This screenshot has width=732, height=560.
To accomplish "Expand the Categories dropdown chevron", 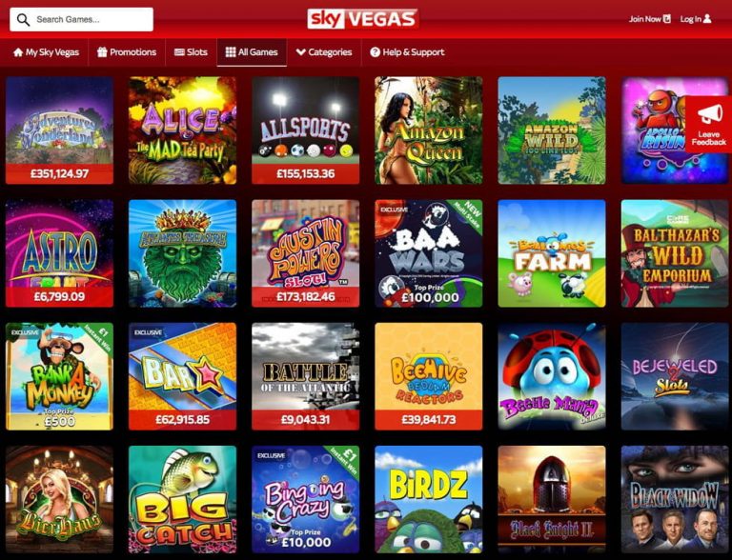I will point(300,51).
